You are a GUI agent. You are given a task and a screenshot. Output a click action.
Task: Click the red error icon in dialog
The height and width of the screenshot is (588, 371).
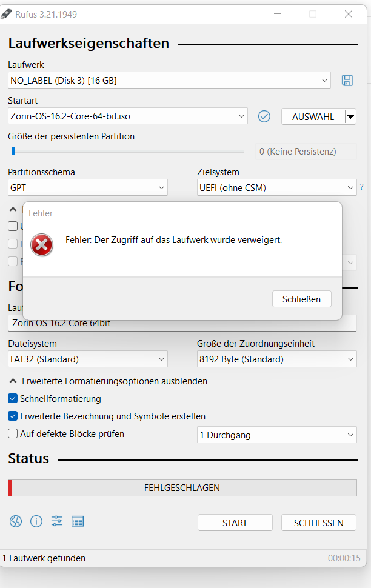[42, 245]
